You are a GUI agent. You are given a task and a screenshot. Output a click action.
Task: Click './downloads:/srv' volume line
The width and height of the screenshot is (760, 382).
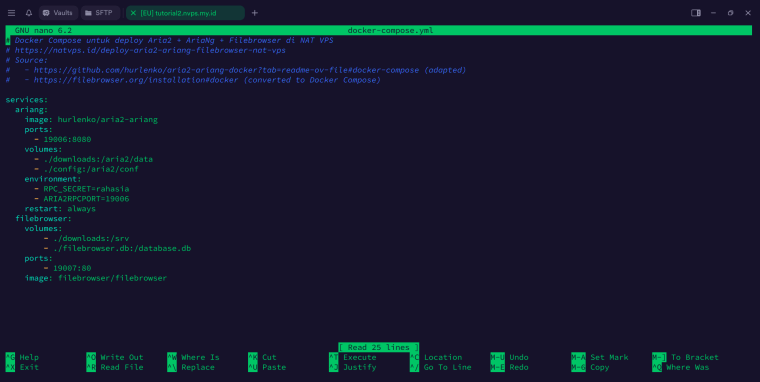pyautogui.click(x=91, y=239)
